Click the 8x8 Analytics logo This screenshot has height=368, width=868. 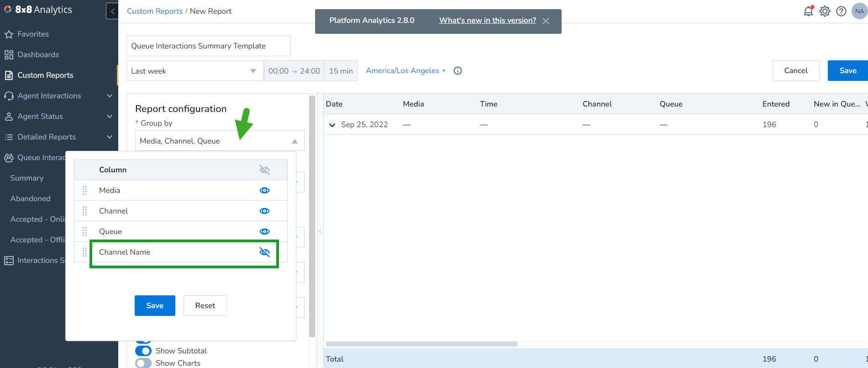tap(38, 10)
